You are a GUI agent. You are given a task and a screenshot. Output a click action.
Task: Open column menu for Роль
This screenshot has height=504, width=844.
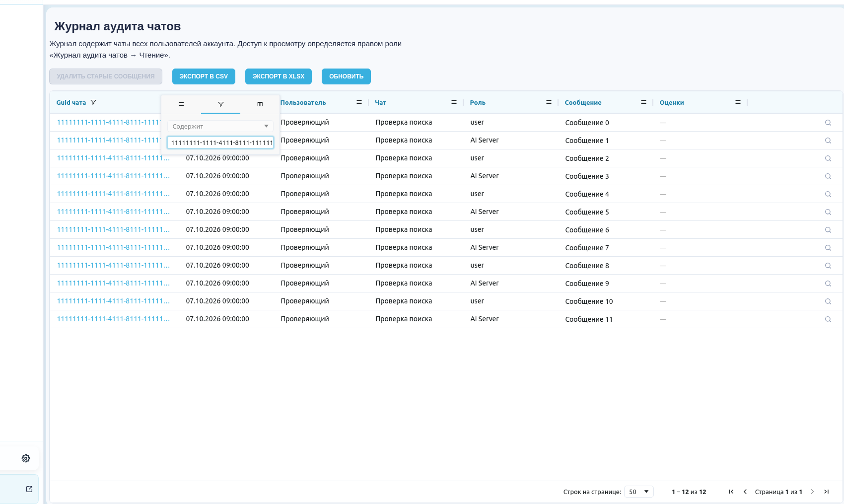click(549, 102)
